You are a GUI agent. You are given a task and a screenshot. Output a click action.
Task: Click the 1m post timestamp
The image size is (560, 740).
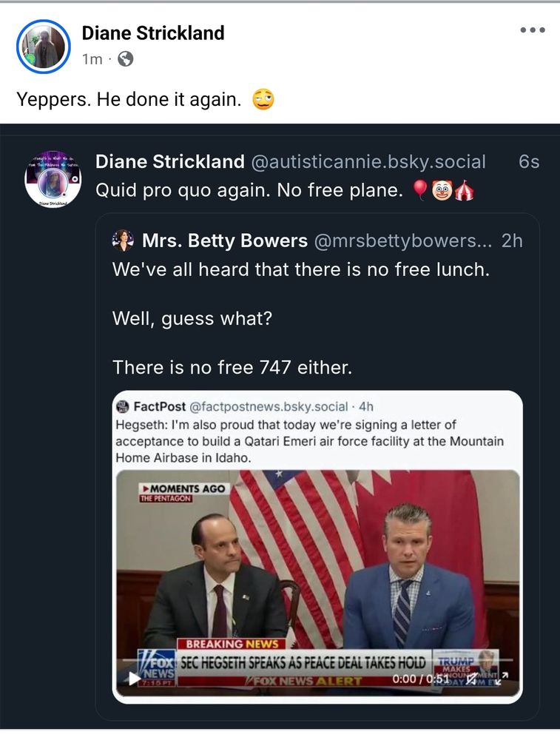(x=92, y=59)
